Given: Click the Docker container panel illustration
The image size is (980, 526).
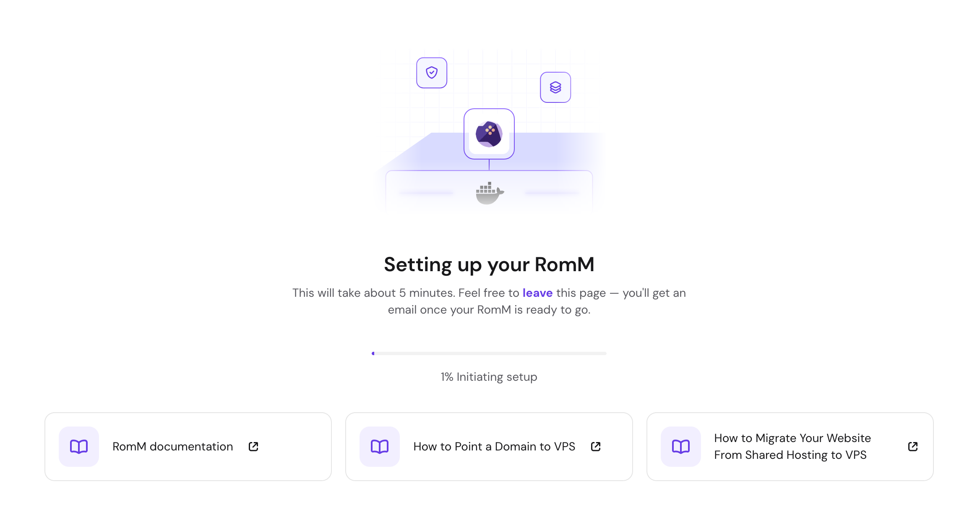Looking at the screenshot, I should tap(489, 192).
